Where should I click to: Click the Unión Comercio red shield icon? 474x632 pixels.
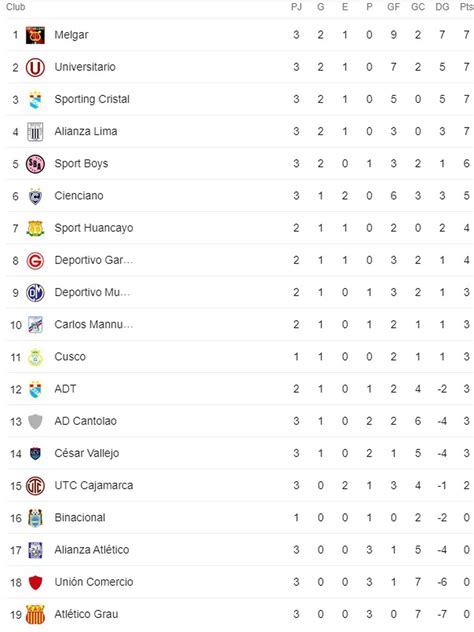(35, 582)
